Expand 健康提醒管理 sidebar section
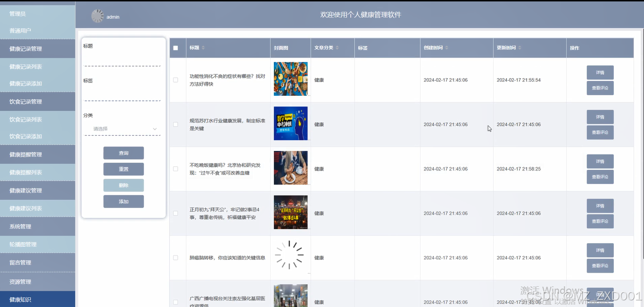Viewport: 644px width, 307px height. (38, 154)
